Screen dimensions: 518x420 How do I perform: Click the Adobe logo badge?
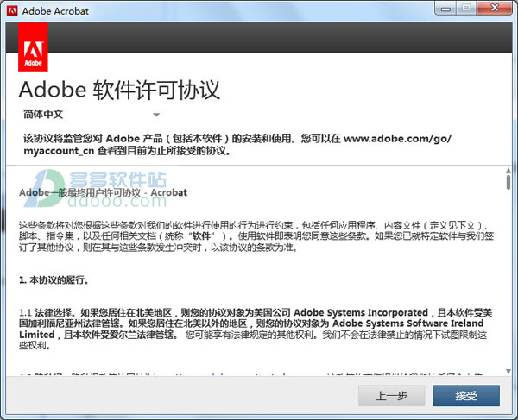pos(33,47)
